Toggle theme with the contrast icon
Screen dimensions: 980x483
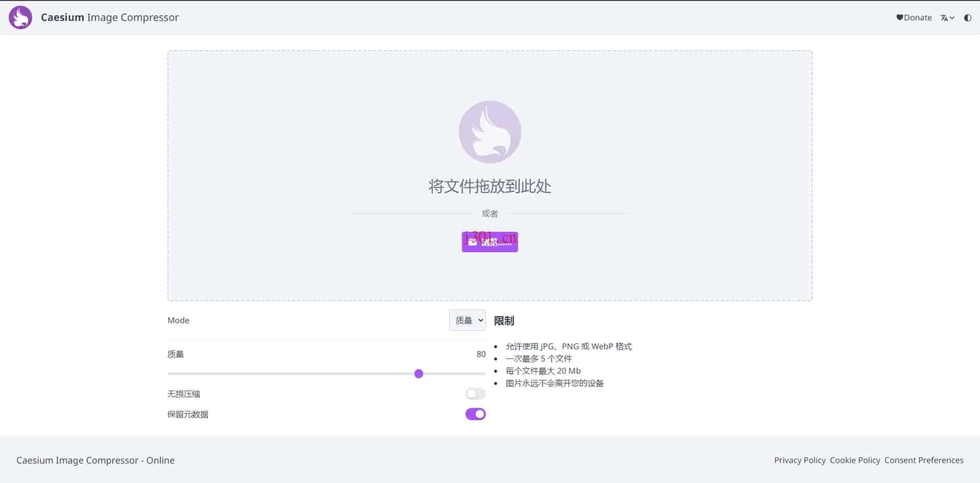(968, 17)
